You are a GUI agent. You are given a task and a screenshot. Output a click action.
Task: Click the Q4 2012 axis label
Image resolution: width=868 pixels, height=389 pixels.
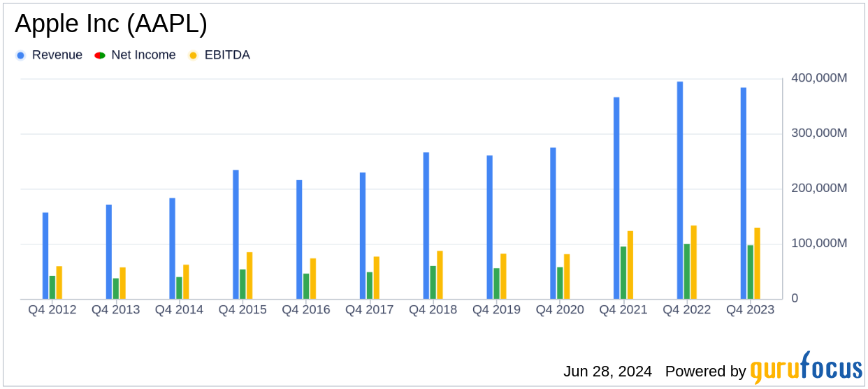52,309
